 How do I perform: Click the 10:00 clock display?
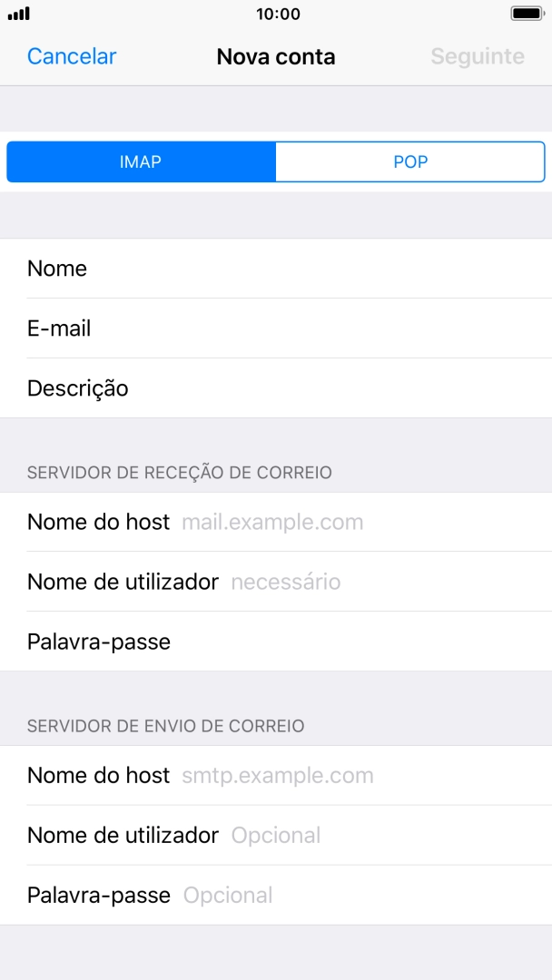276,13
